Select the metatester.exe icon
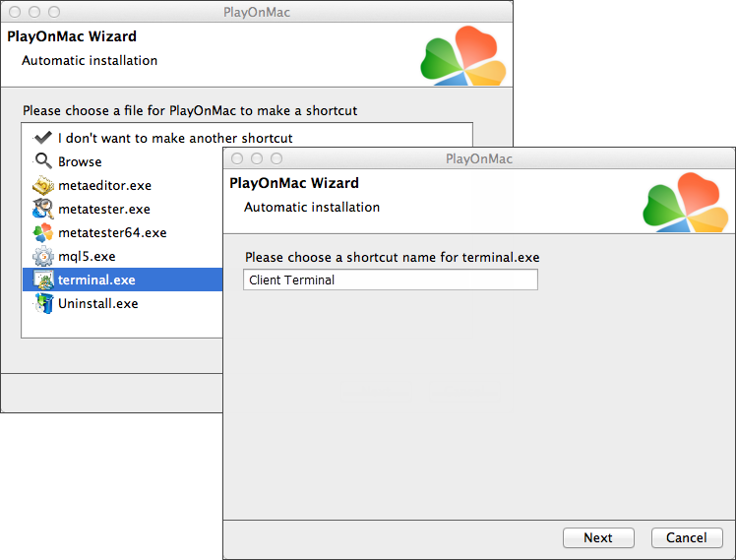The width and height of the screenshot is (736, 560). [x=42, y=209]
